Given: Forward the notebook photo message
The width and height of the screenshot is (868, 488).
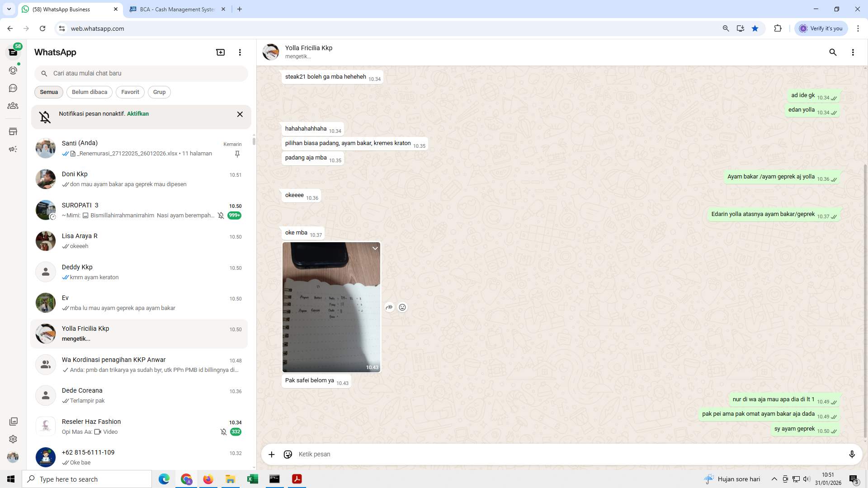Looking at the screenshot, I should click(x=389, y=307).
